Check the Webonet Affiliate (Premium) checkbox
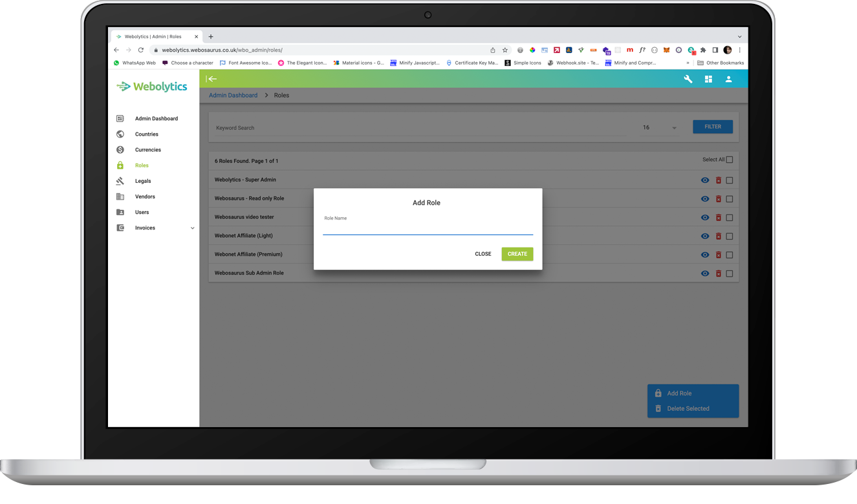 730,255
